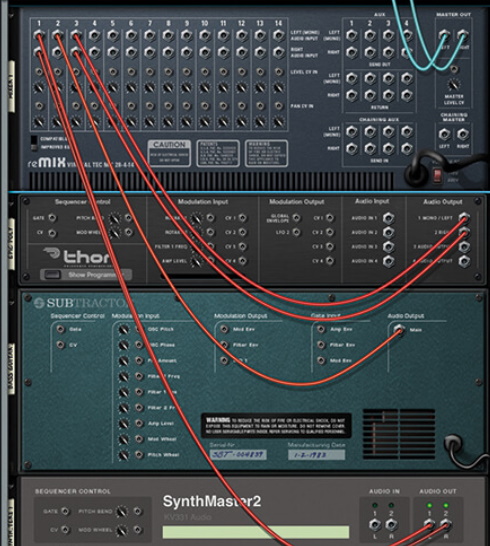The height and width of the screenshot is (546, 490).
Task: Click the Bass Guitar tape label beside Subtractor
Action: click(11, 368)
